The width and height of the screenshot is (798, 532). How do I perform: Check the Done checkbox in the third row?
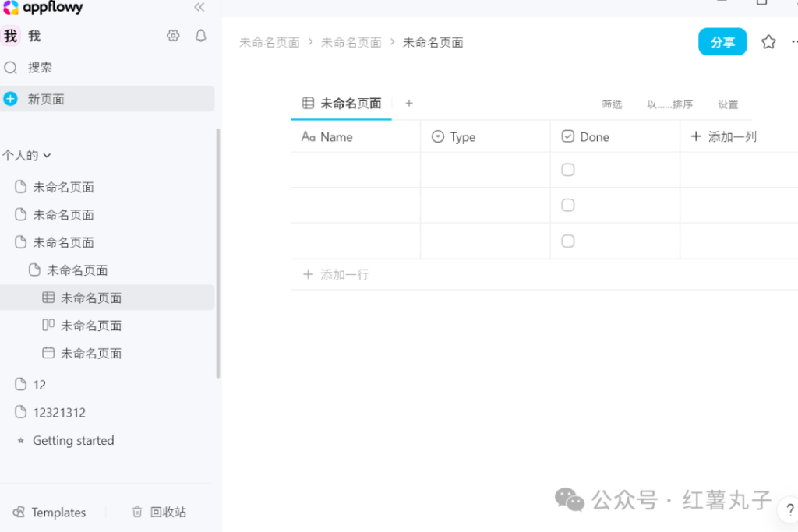(567, 241)
